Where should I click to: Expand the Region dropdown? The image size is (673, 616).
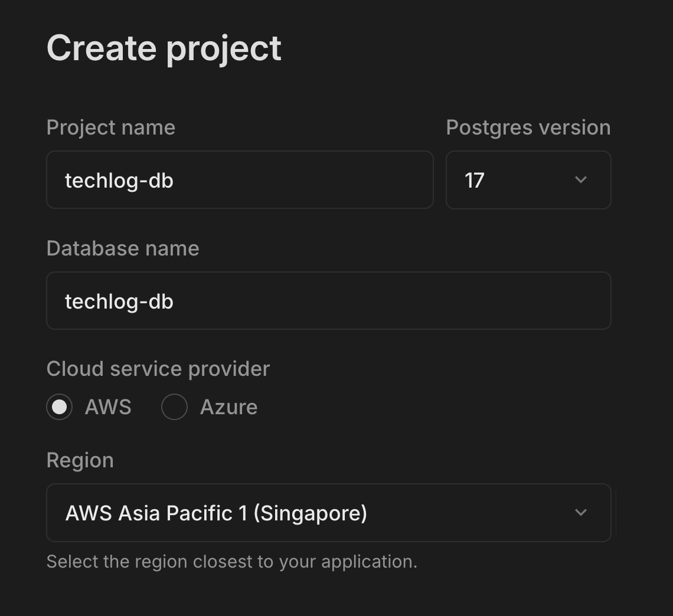pyautogui.click(x=328, y=513)
